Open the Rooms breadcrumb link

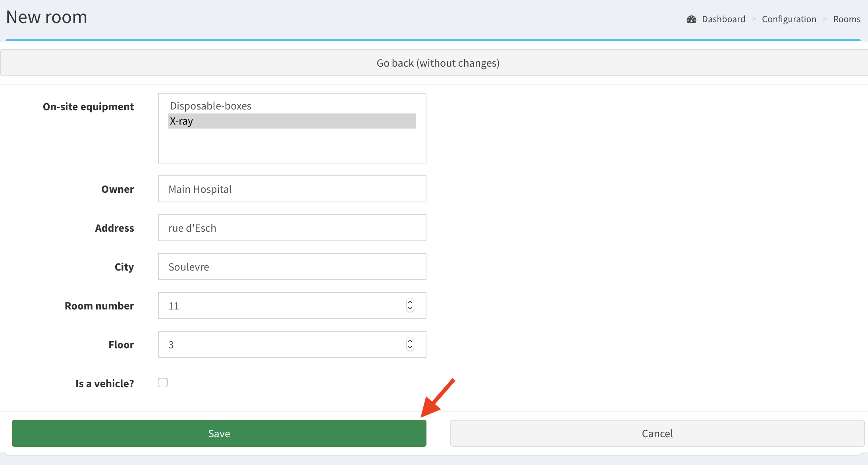pos(846,19)
